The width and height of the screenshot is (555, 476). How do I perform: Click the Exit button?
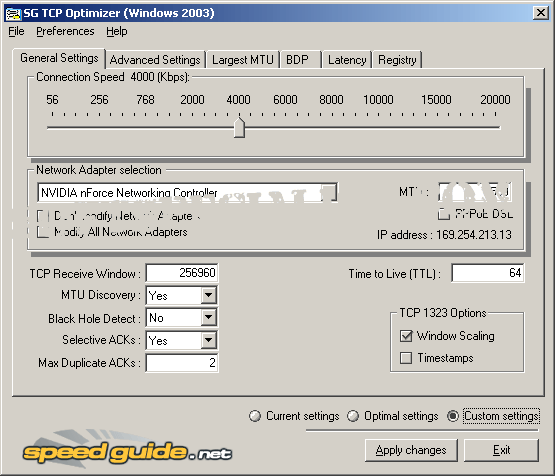501,450
